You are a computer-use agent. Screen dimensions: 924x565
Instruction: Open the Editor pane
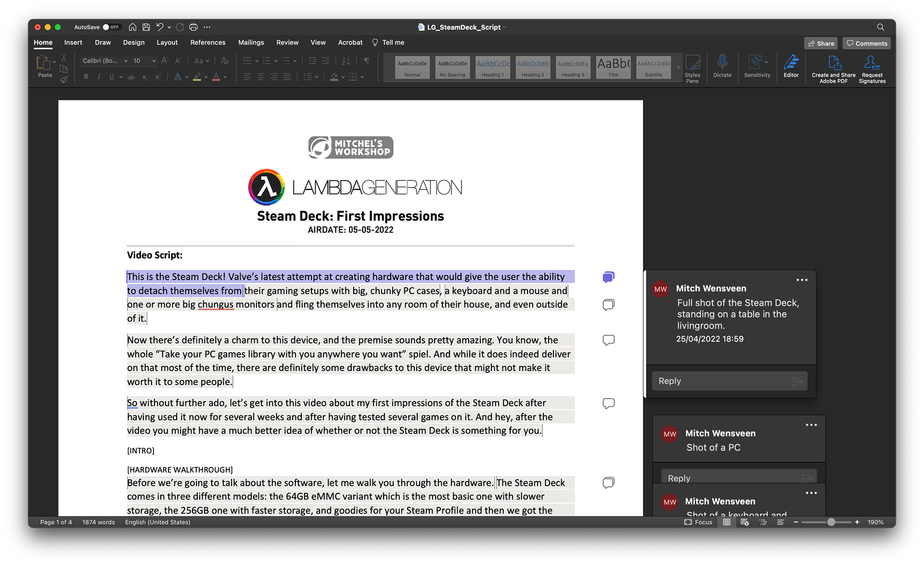coord(791,66)
